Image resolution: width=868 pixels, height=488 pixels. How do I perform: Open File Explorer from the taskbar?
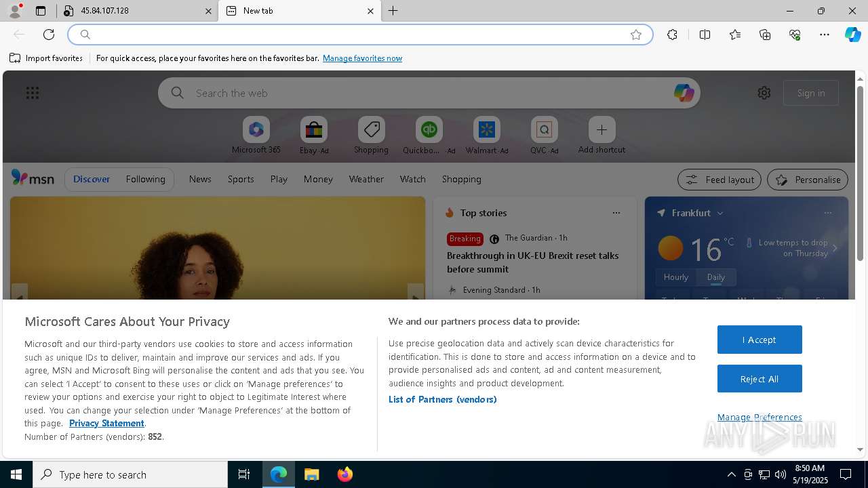(312, 474)
